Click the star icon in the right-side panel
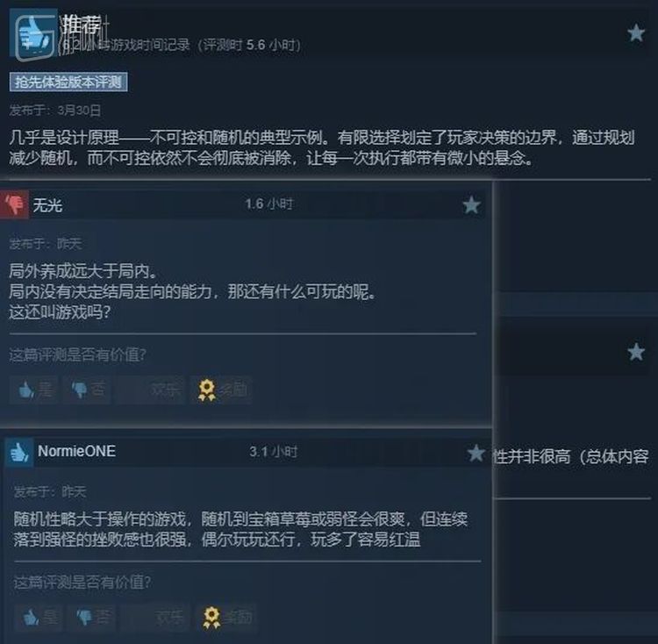The width and height of the screenshot is (658, 644). (636, 352)
